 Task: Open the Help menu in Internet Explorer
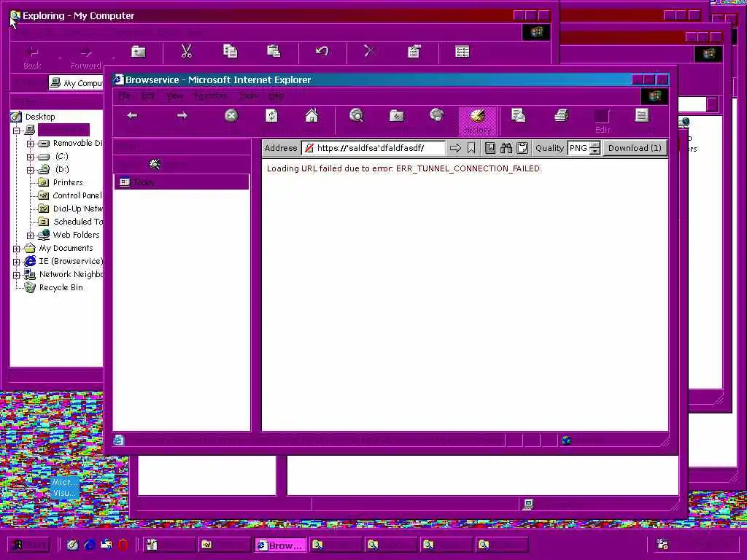point(276,96)
